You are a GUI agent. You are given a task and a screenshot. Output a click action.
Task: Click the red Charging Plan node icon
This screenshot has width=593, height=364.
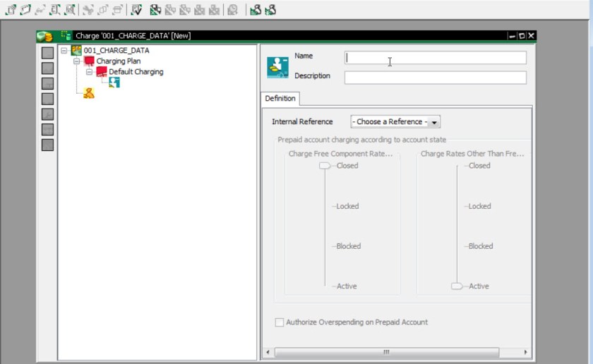tap(89, 61)
